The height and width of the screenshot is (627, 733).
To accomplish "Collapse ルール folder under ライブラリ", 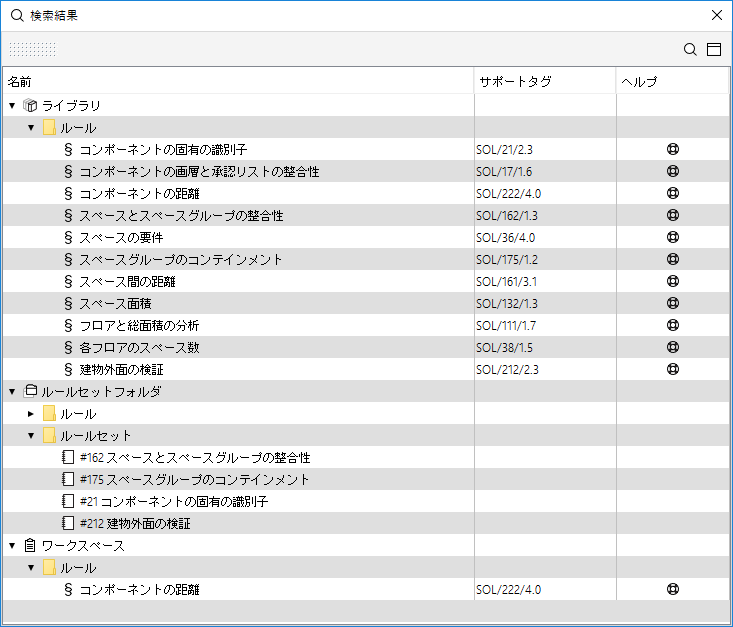I will tap(31, 128).
